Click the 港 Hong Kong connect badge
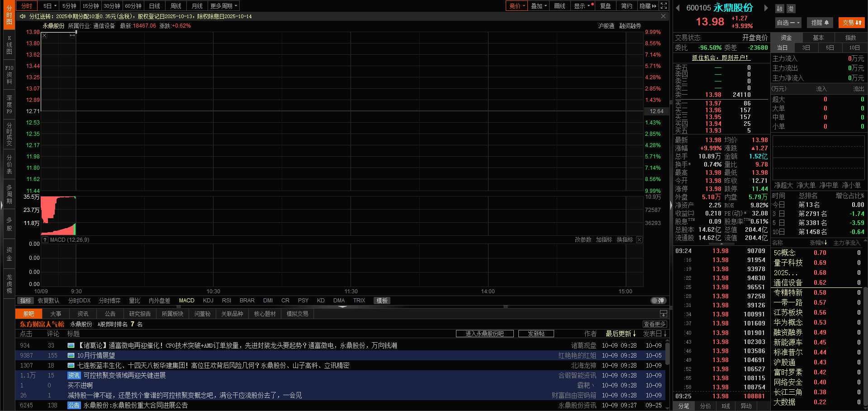Image resolution: width=868 pixels, height=411 pixels. coord(791,9)
